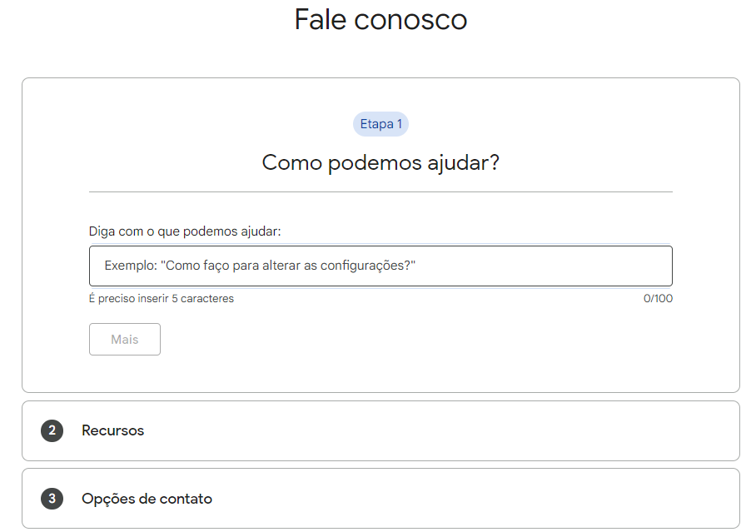
Task: Select the Opções de contato label text
Action: coord(147,499)
